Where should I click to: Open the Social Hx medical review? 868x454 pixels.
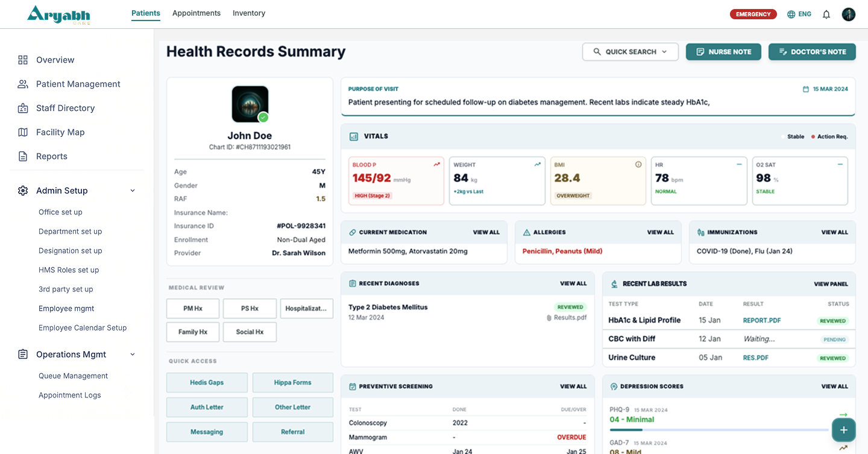pyautogui.click(x=250, y=332)
